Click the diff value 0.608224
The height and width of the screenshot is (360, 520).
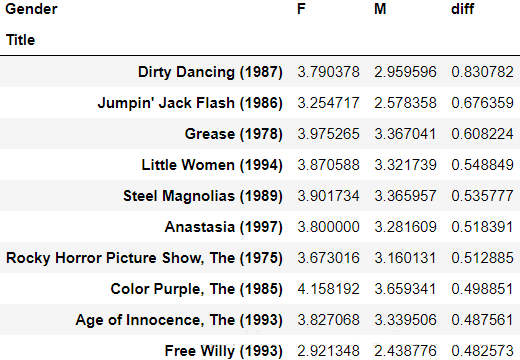pyautogui.click(x=482, y=134)
